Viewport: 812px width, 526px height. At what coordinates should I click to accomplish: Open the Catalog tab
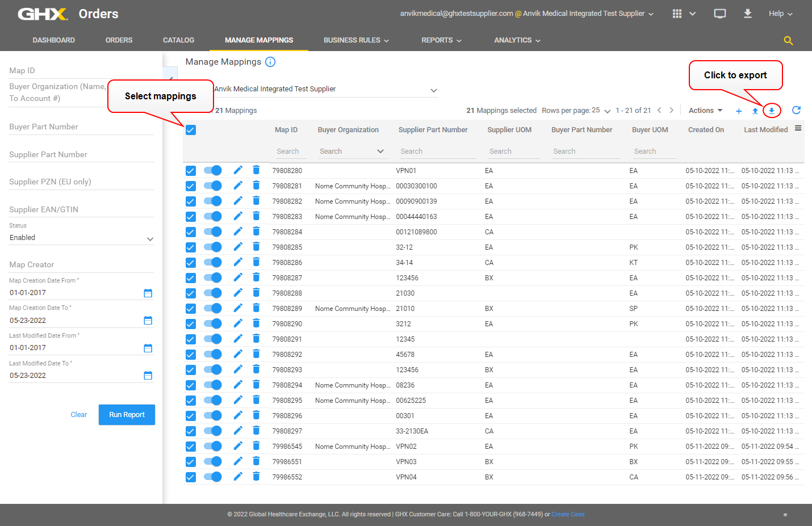pyautogui.click(x=178, y=40)
